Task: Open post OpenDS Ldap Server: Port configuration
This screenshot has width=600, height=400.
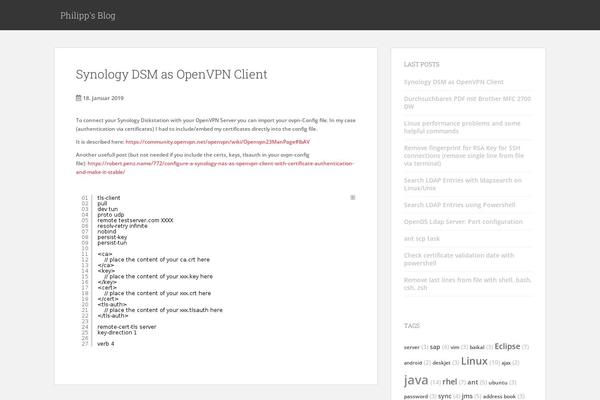Action: tap(463, 222)
